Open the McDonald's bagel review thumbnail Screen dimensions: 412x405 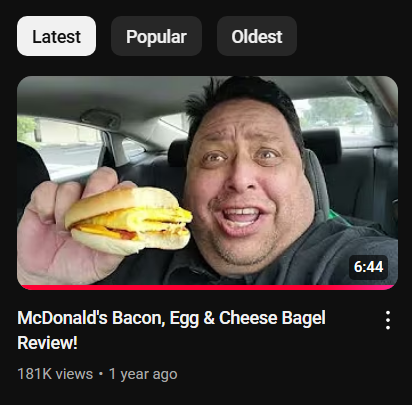pyautogui.click(x=207, y=183)
